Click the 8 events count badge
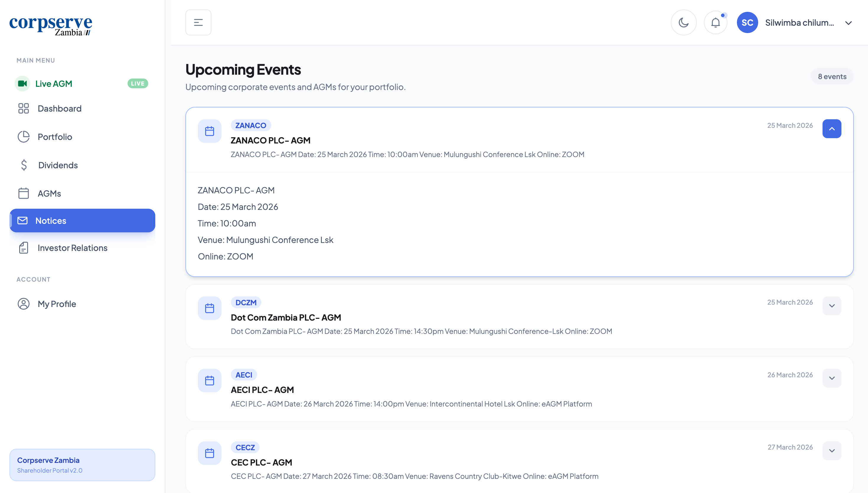Viewport: 868px width, 493px height. [x=832, y=76]
